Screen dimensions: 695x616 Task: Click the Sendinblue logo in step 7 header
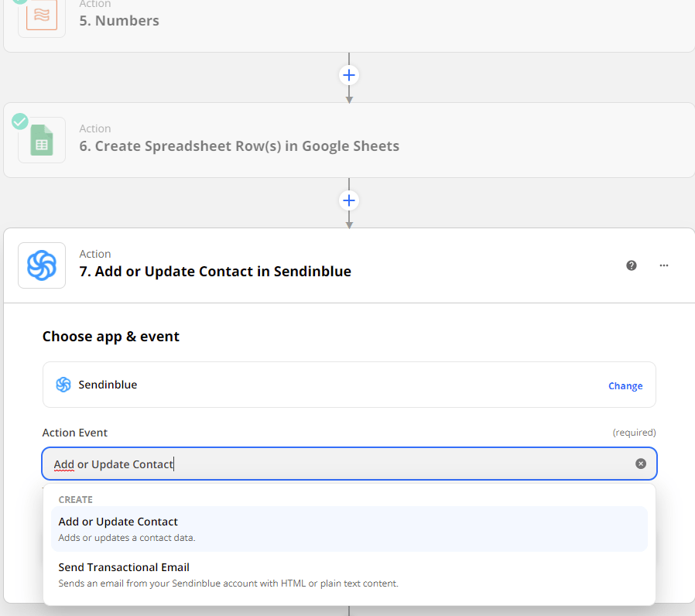click(42, 265)
